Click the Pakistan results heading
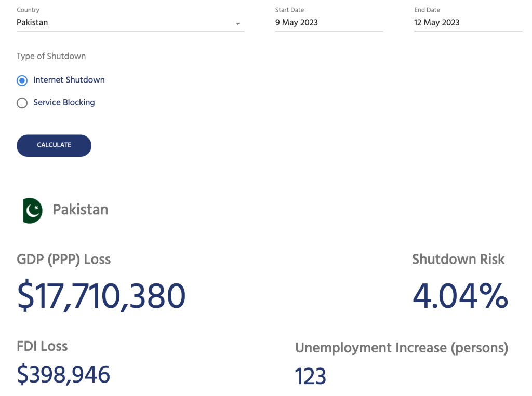The height and width of the screenshot is (396, 532). tap(81, 210)
